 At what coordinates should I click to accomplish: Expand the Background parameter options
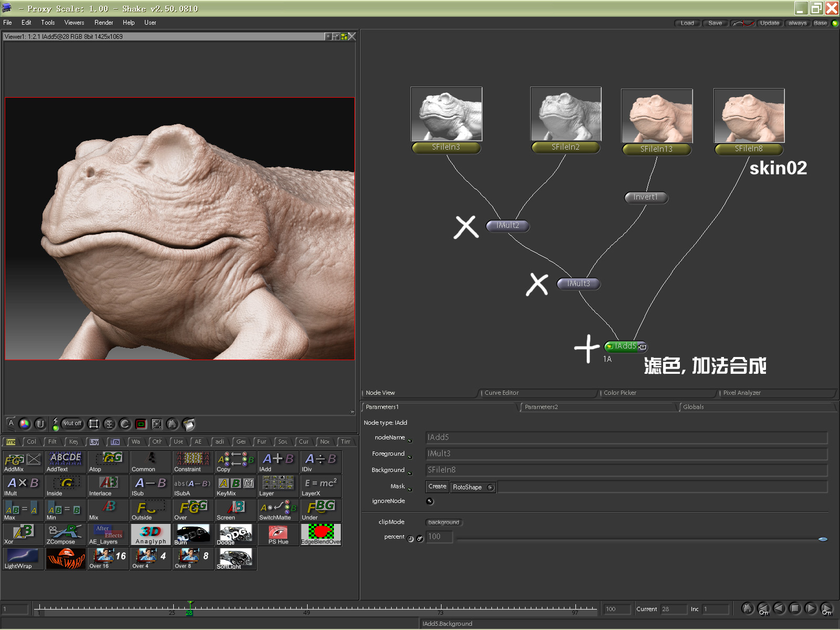pos(409,472)
